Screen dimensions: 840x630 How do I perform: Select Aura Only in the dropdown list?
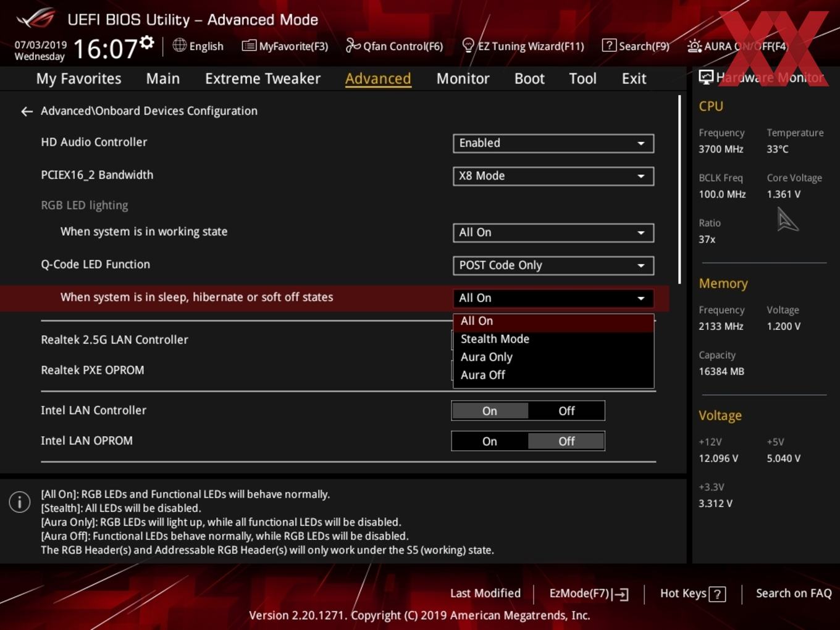click(x=553, y=357)
